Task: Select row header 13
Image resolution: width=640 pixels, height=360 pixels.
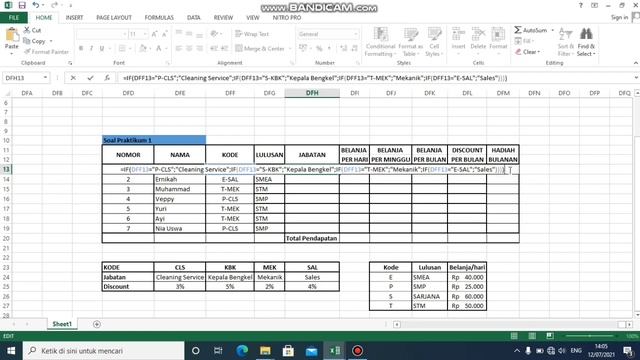Action: [x=6, y=169]
